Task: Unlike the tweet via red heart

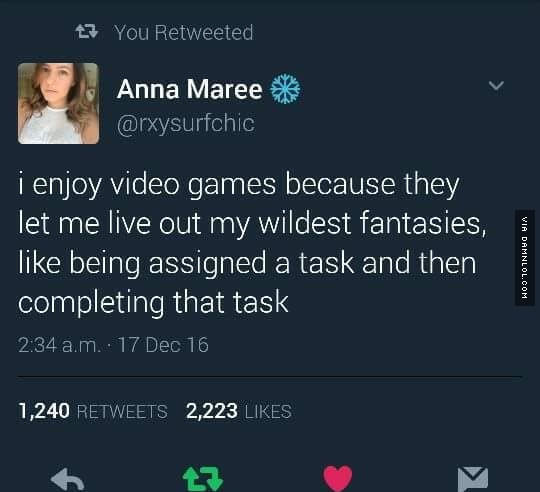Action: point(338,478)
